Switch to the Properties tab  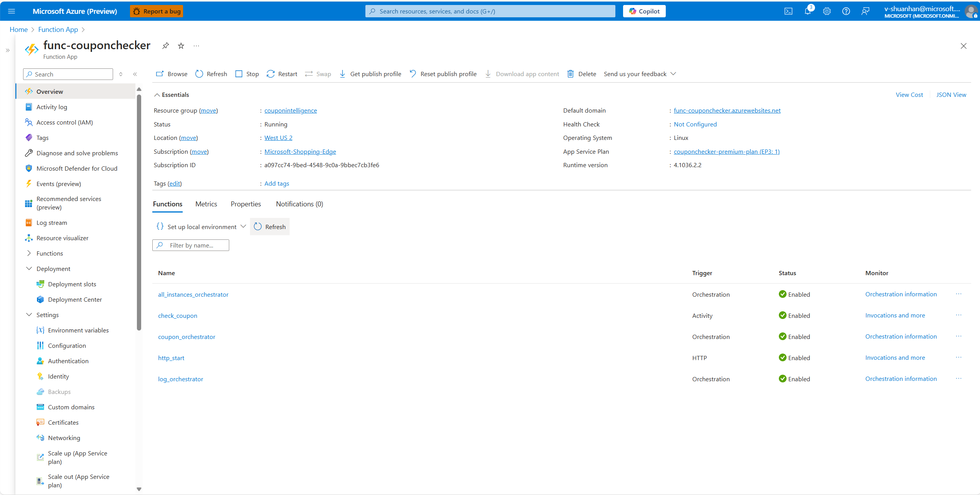point(246,204)
